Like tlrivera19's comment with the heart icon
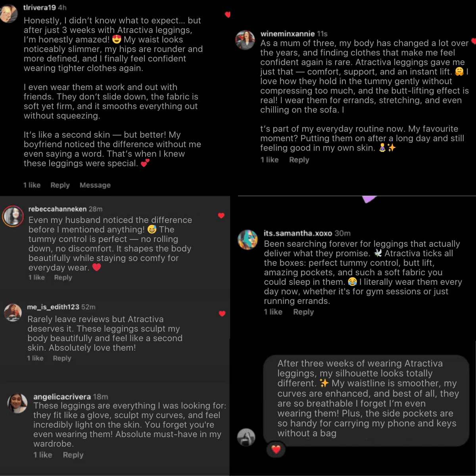The image size is (476, 476). click(x=227, y=15)
